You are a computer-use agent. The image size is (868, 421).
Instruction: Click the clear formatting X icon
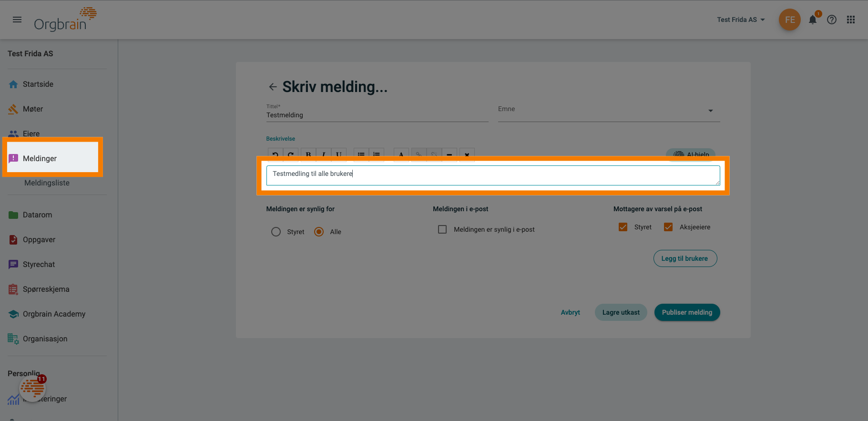(x=467, y=155)
